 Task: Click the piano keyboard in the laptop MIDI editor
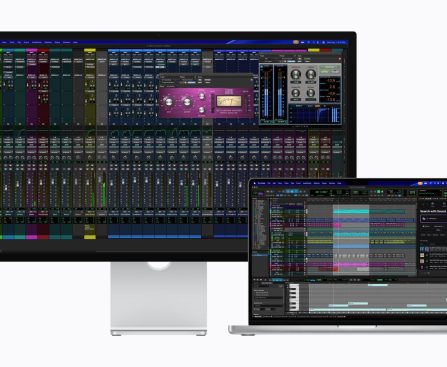click(294, 297)
